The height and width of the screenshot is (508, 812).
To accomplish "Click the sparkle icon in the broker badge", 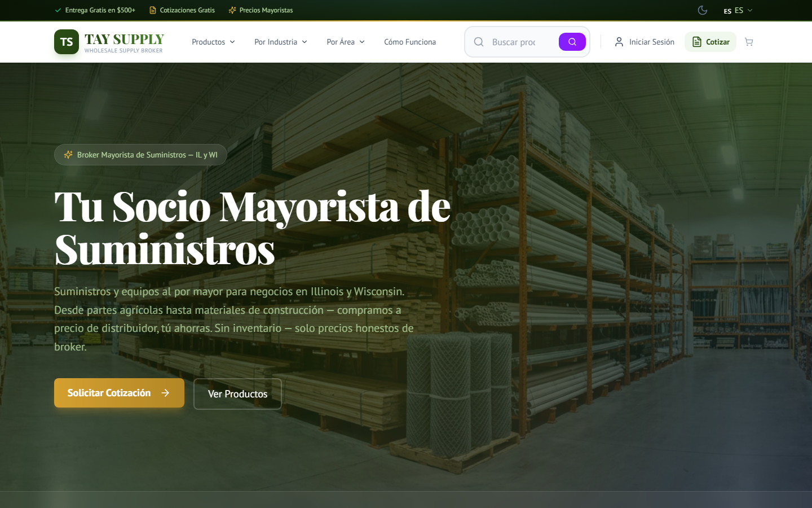I will pos(68,154).
